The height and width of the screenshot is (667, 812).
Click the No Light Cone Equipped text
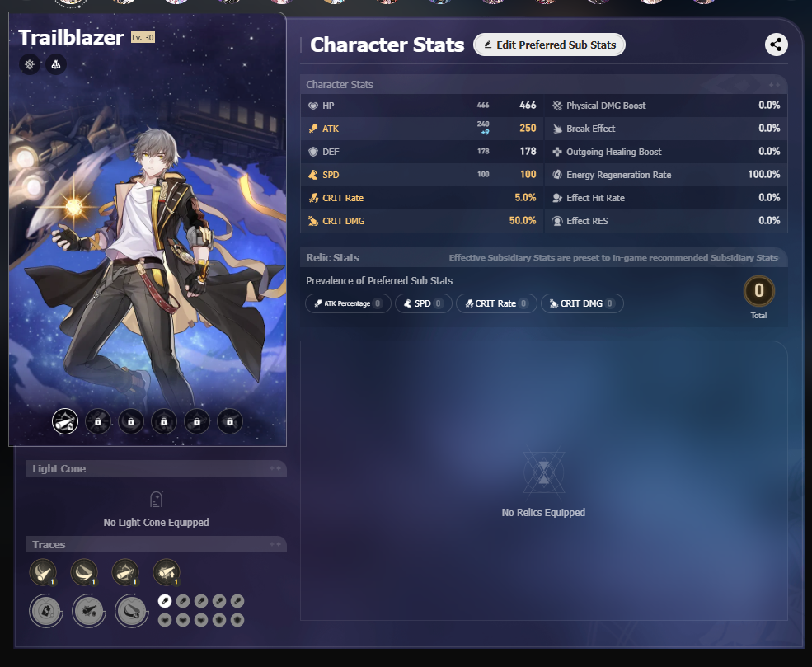tap(156, 522)
